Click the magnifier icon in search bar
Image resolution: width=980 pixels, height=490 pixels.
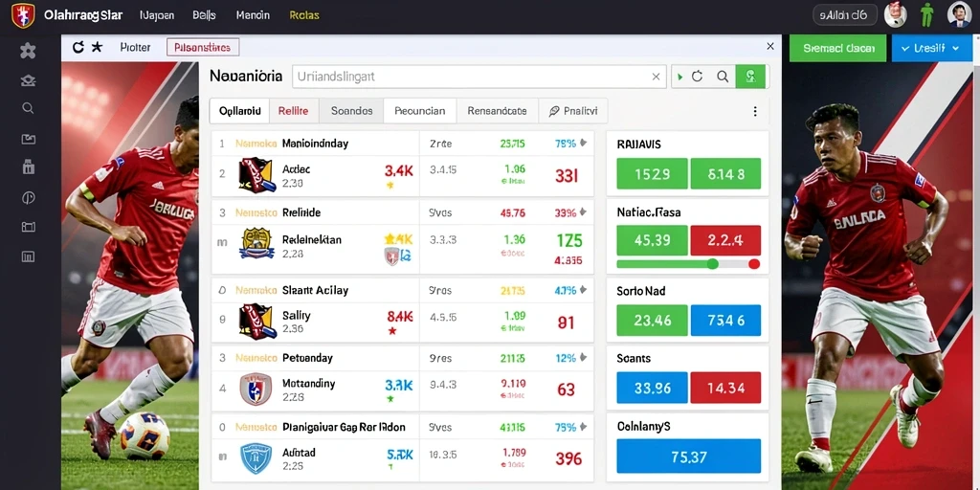click(x=723, y=77)
